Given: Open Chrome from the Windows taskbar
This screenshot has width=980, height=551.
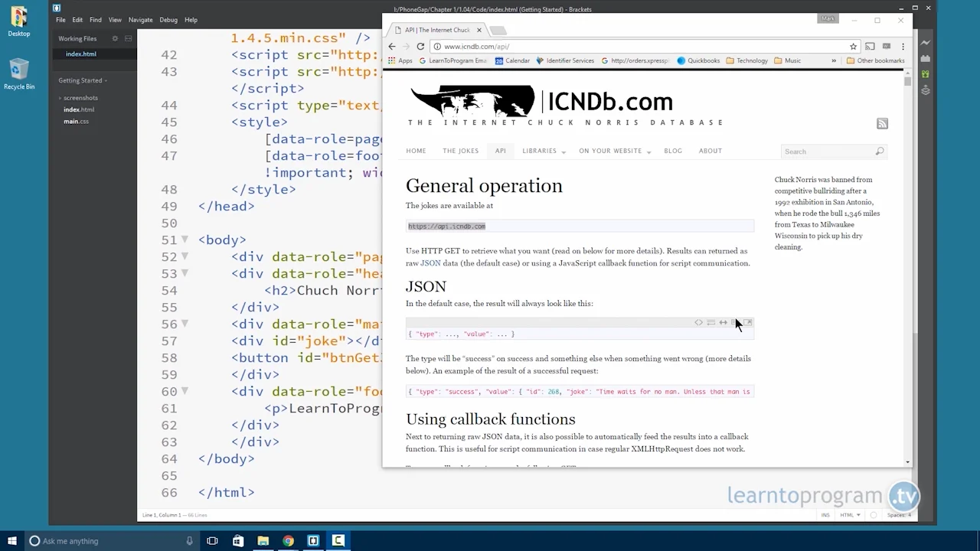Looking at the screenshot, I should (x=288, y=541).
